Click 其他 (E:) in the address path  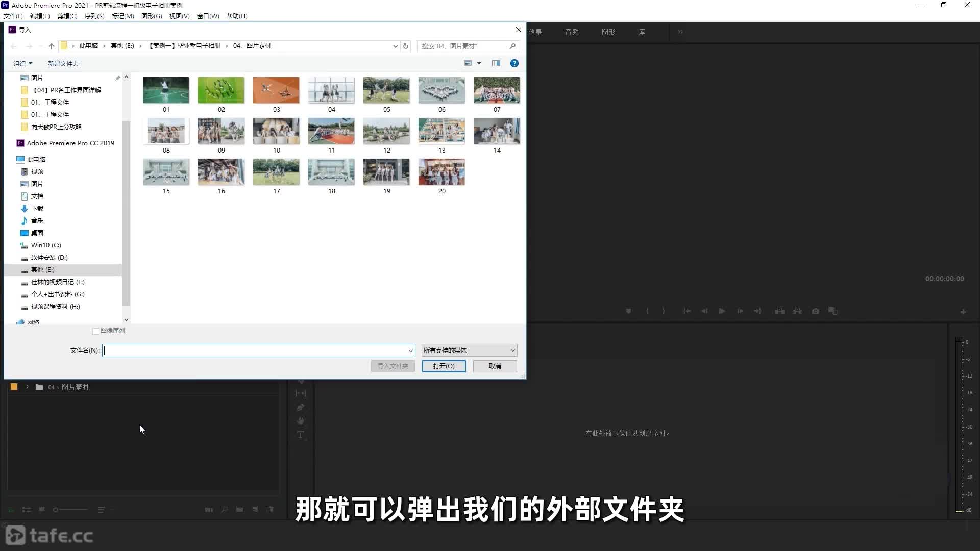point(122,46)
